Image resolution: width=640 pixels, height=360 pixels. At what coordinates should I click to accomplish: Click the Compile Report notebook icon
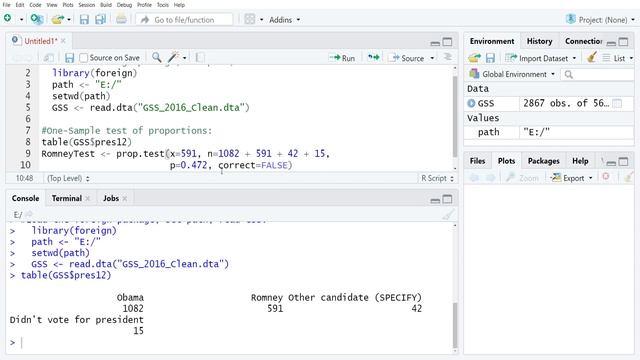tap(200, 58)
